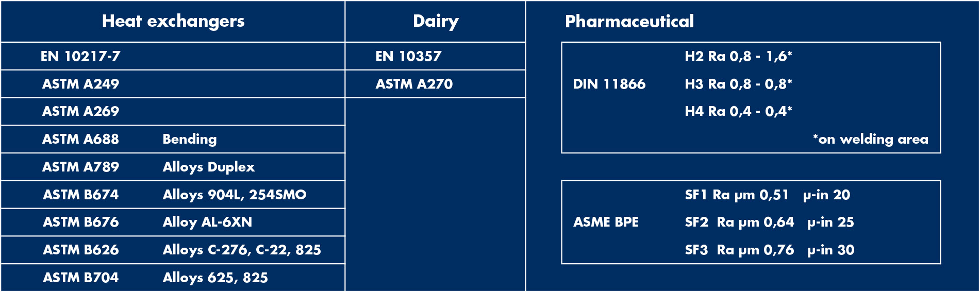Select the ASTM A269 standard
980x292 pixels.
pos(80,111)
